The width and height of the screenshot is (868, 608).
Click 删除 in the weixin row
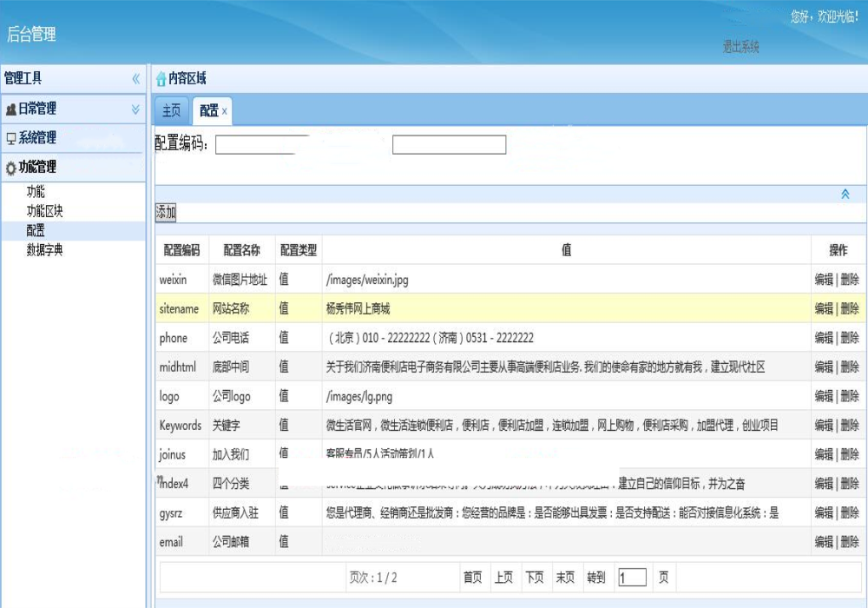tap(850, 280)
